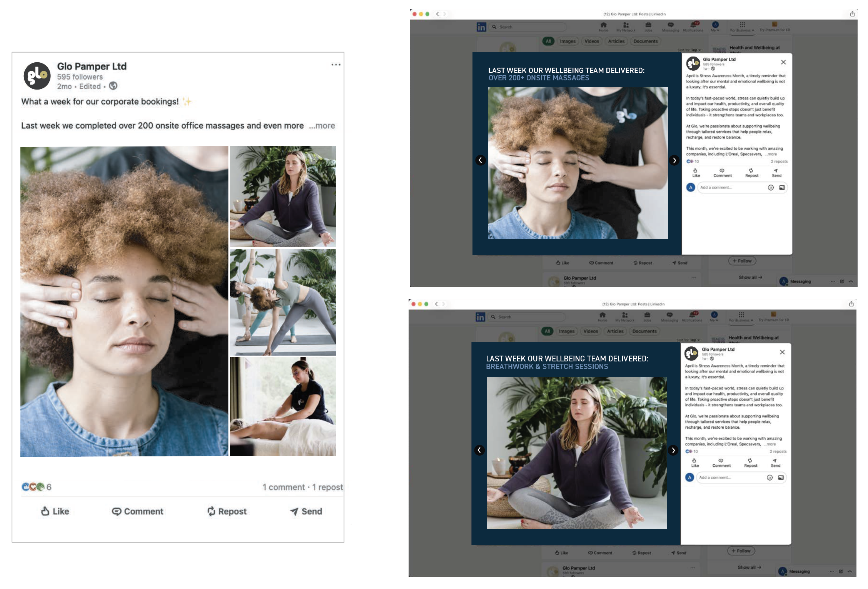868x589 pixels.
Task: Click Comment inside the 'Breathwork & Stretch' popup panel
Action: click(721, 463)
